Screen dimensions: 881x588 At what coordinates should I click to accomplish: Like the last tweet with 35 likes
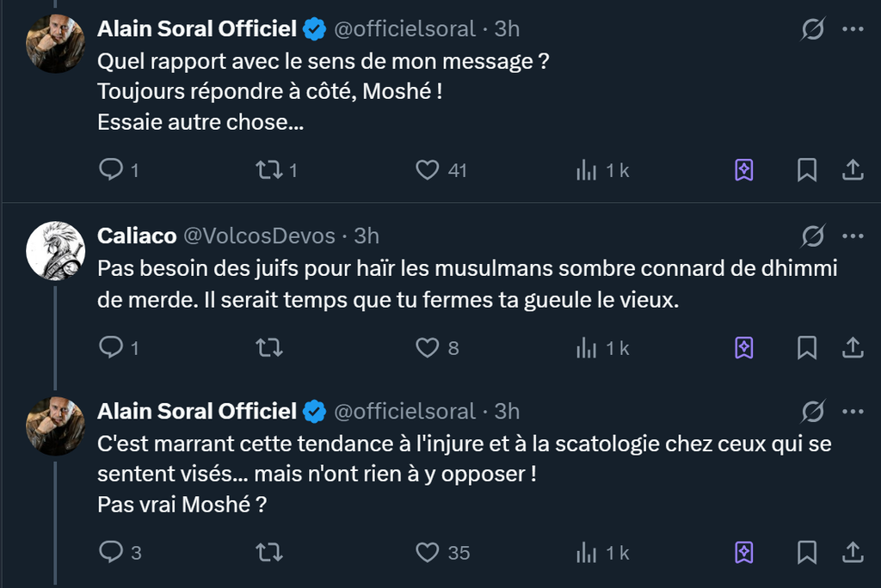click(428, 552)
